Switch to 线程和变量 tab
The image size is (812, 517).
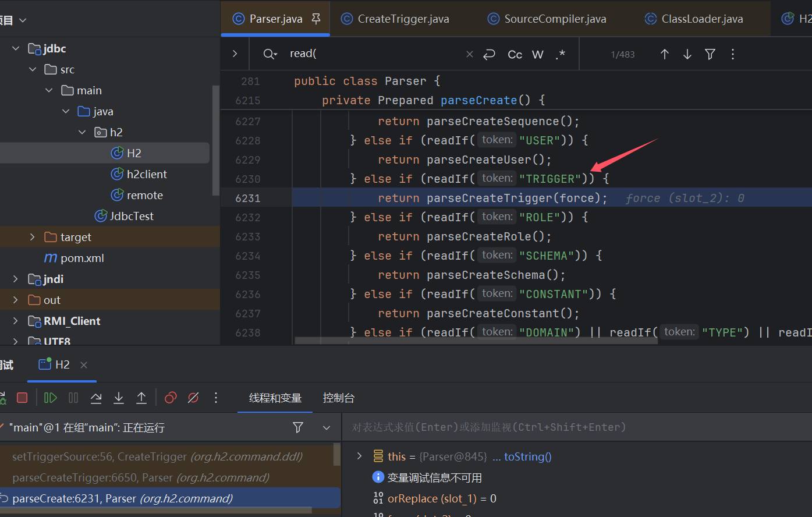(x=275, y=398)
